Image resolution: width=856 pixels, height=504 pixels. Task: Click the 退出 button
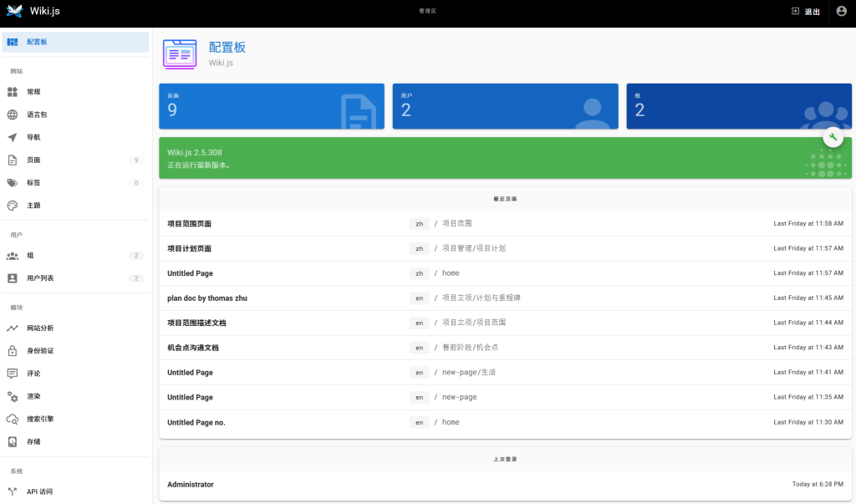pos(805,12)
